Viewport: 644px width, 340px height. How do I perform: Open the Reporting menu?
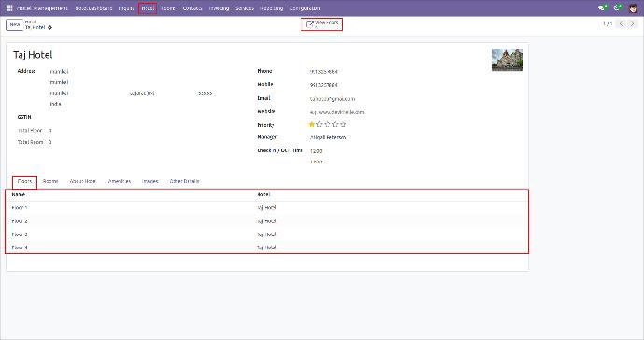272,8
